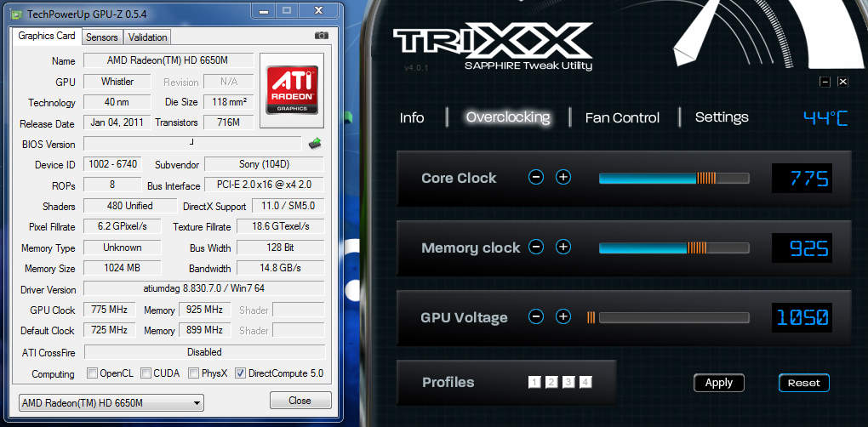
Task: Click the Bus Interface value PCI-E 2.0 x16
Action: [264, 185]
